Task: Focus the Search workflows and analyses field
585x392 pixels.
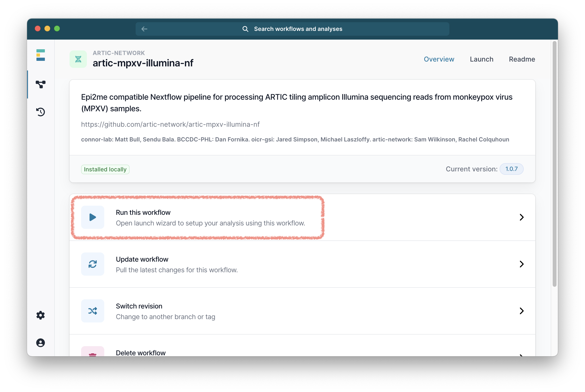Action: pyautogui.click(x=298, y=29)
